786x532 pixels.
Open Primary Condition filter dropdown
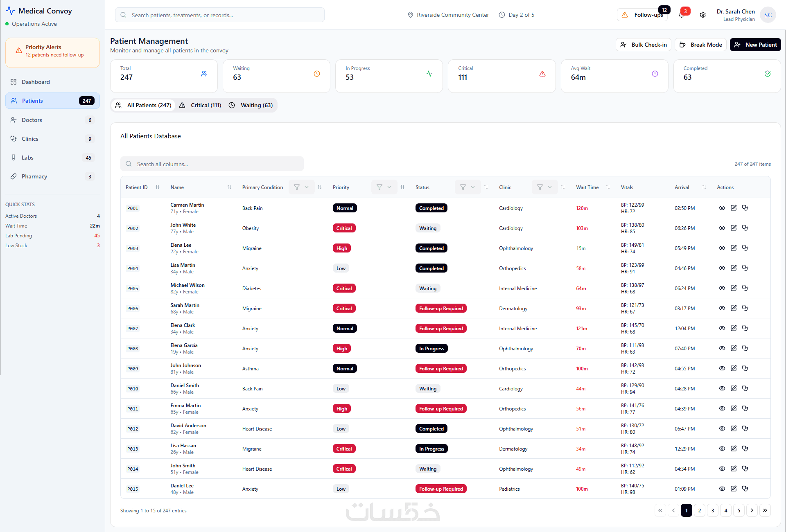click(301, 187)
